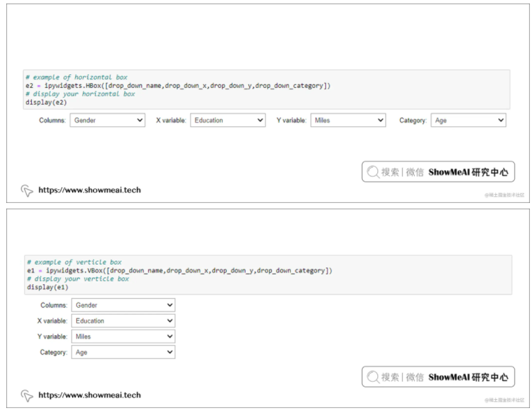Click the ShowMeAI search field in the upper slide
This screenshot has width=532, height=415.
[x=438, y=173]
